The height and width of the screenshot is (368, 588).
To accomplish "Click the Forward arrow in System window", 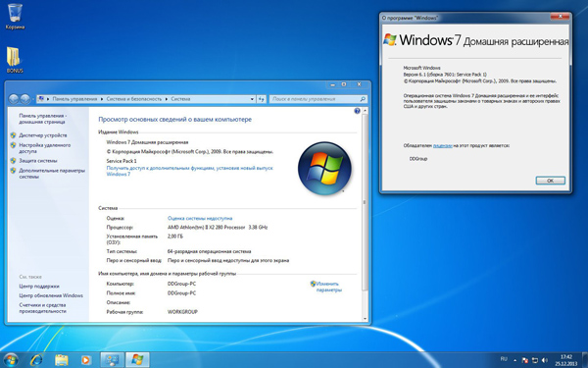I will click(25, 99).
